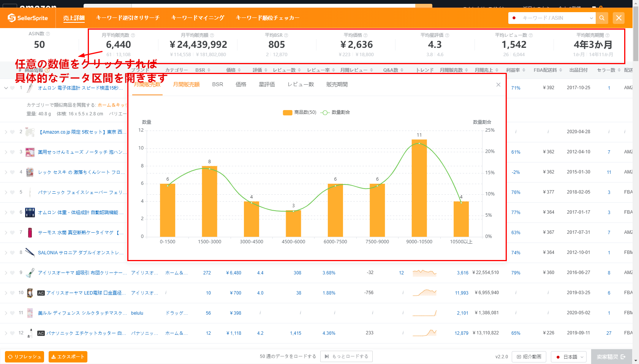This screenshot has width=639, height=364.
Task: Open the 日本語 language dropdown
Action: (569, 357)
